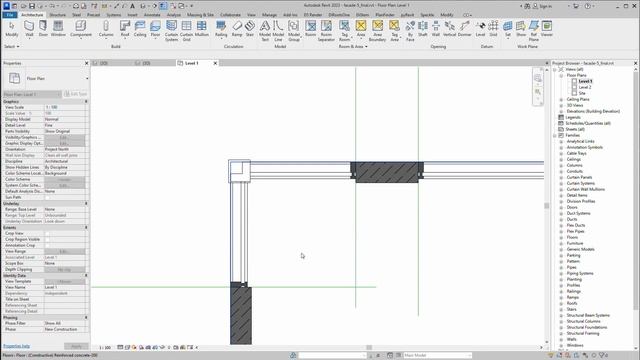The image size is (640, 360).
Task: Click the Edit Type button
Action: point(76,94)
